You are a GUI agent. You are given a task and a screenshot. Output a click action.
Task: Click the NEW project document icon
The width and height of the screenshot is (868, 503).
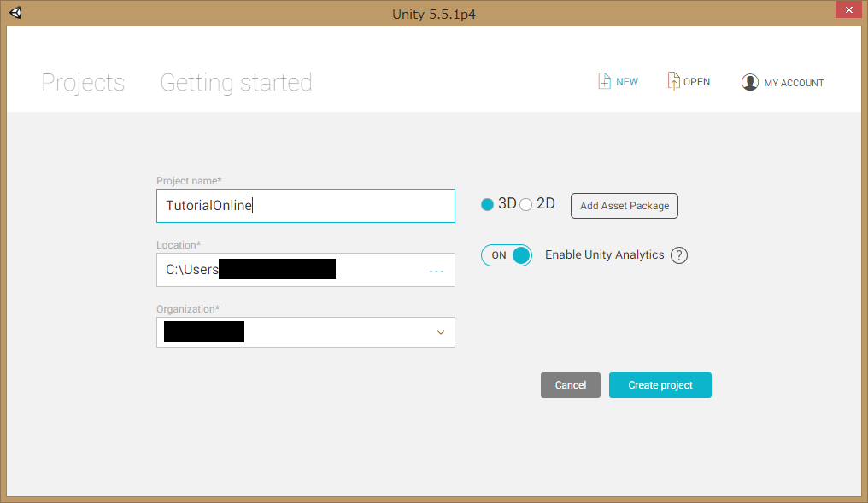point(604,82)
